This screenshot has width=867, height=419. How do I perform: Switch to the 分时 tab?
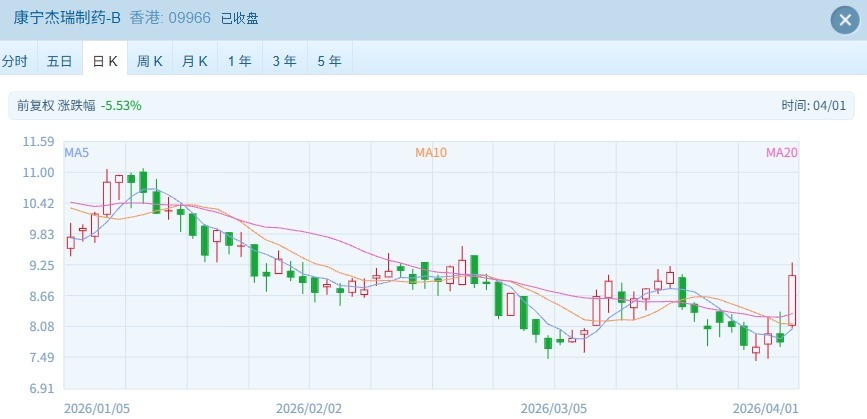pos(15,61)
